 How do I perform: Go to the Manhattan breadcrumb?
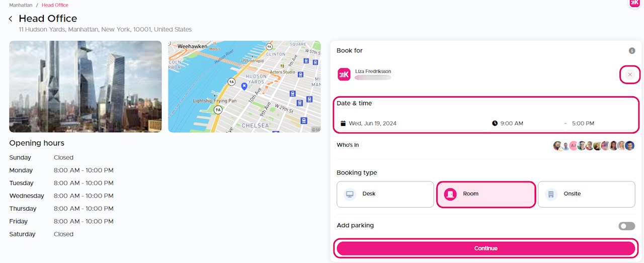pyautogui.click(x=21, y=5)
